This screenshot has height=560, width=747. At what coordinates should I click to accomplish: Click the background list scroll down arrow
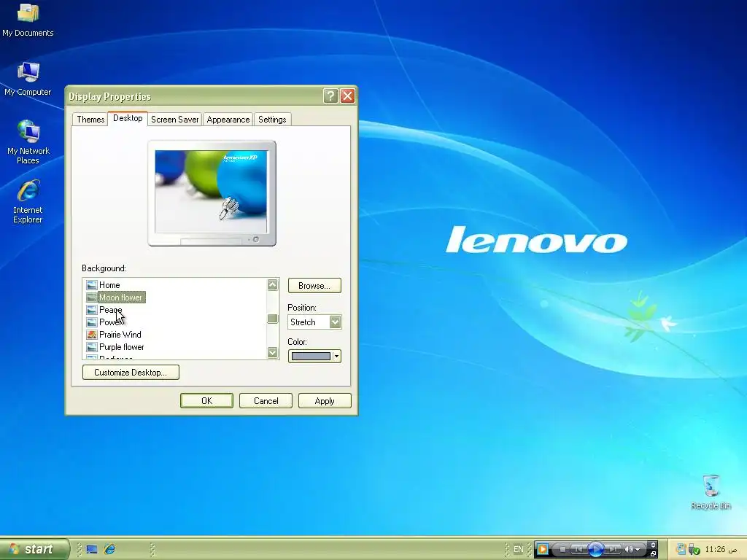[x=273, y=352]
